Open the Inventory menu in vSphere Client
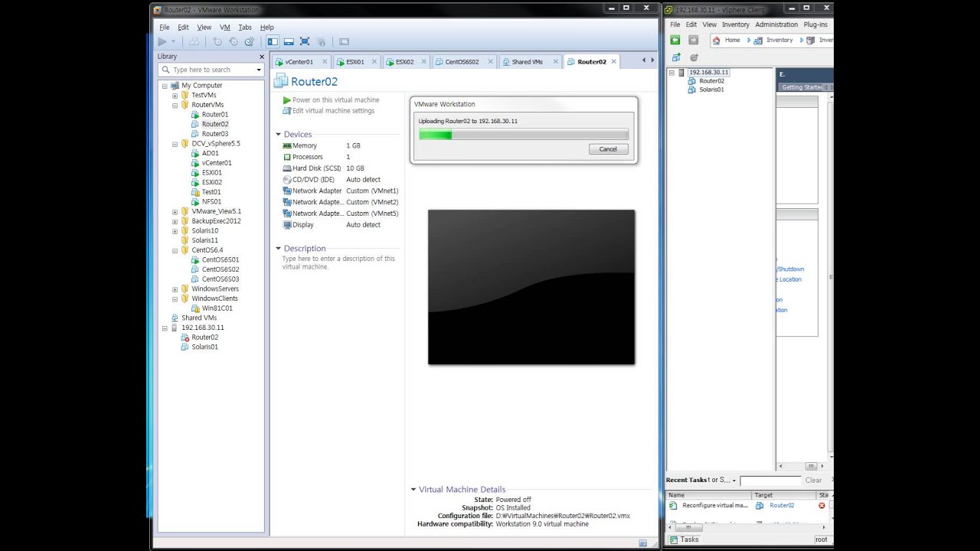 736,24
